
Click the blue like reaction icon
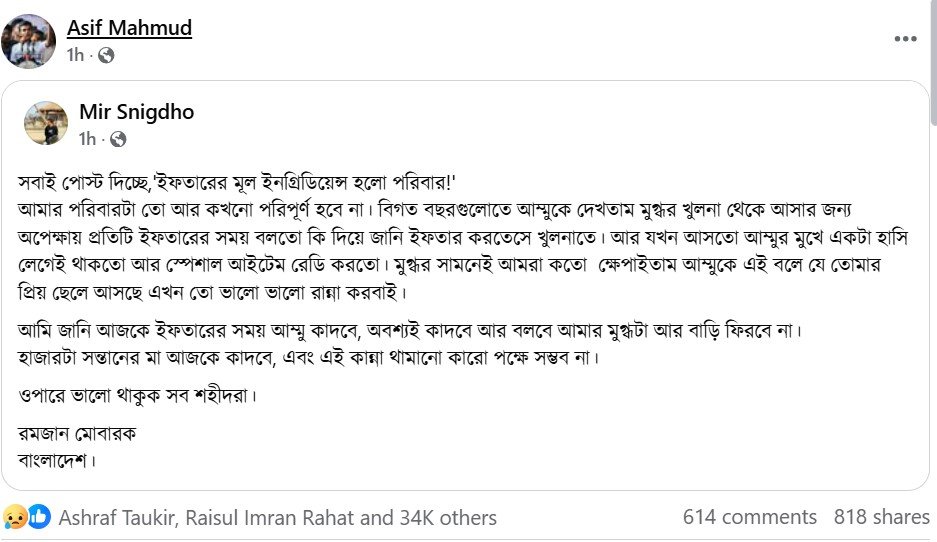click(x=39, y=517)
